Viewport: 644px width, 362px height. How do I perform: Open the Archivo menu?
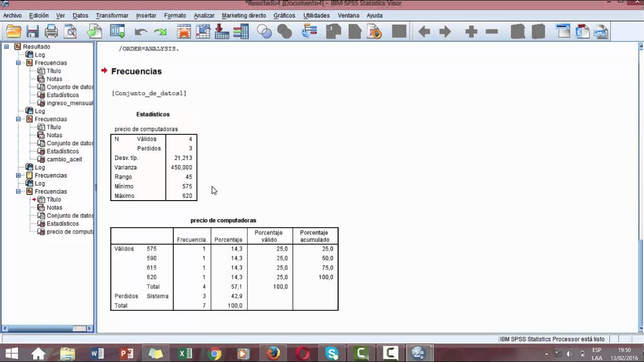click(13, 16)
